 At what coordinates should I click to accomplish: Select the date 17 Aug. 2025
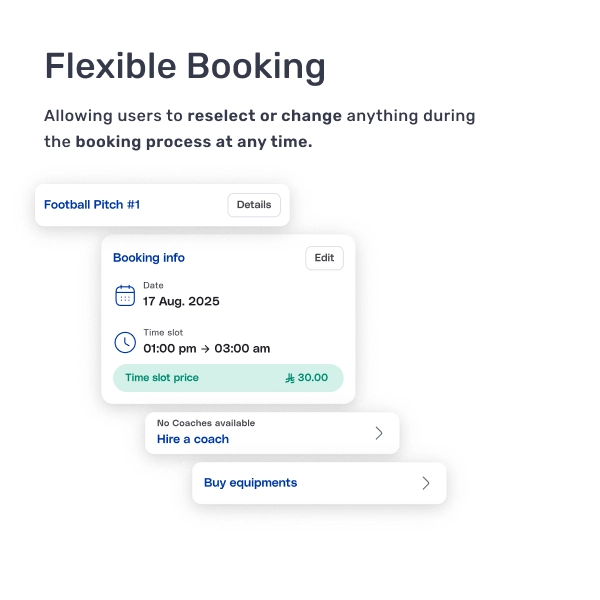[x=181, y=301]
